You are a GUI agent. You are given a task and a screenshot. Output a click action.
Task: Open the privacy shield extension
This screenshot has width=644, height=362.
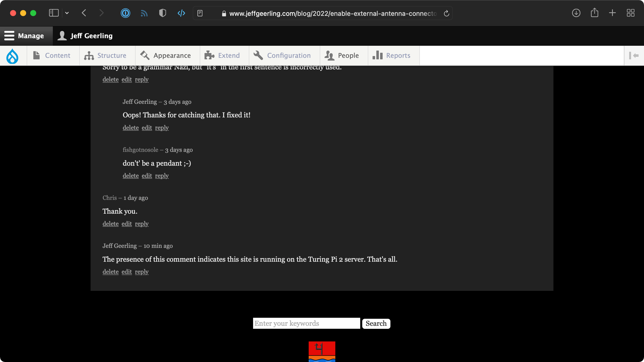click(162, 13)
